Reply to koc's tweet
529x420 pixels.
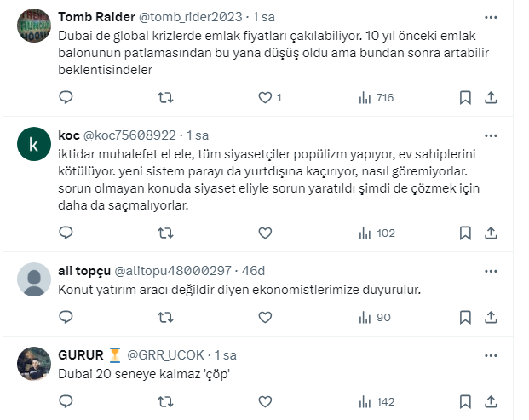pyautogui.click(x=66, y=233)
